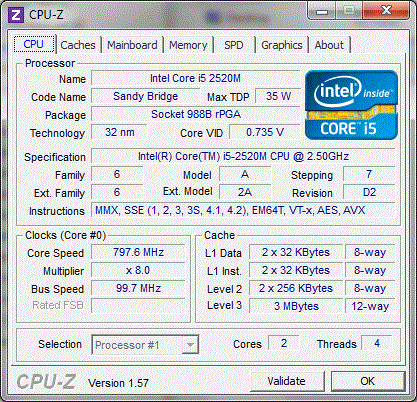Image resolution: width=417 pixels, height=402 pixels.
Task: Click the Cores value 2
Action: tap(284, 343)
